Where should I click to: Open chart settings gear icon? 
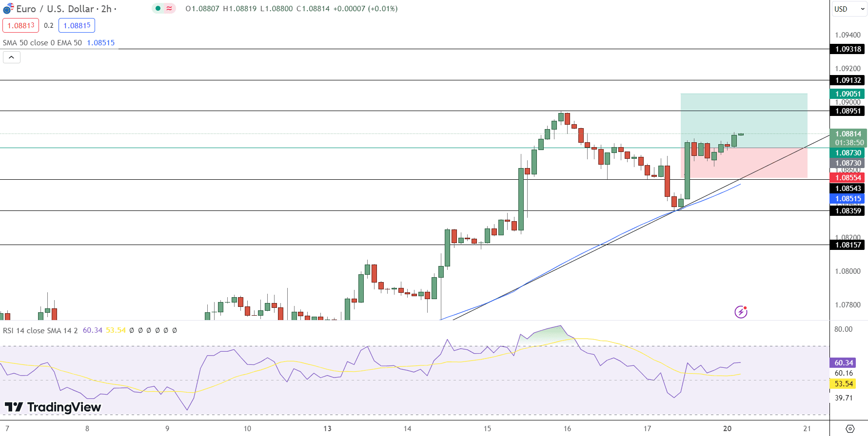(x=850, y=429)
